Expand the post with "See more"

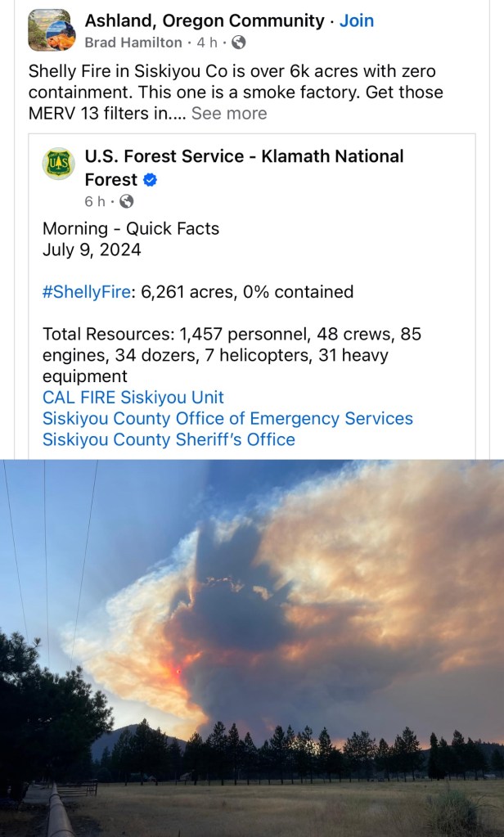229,113
